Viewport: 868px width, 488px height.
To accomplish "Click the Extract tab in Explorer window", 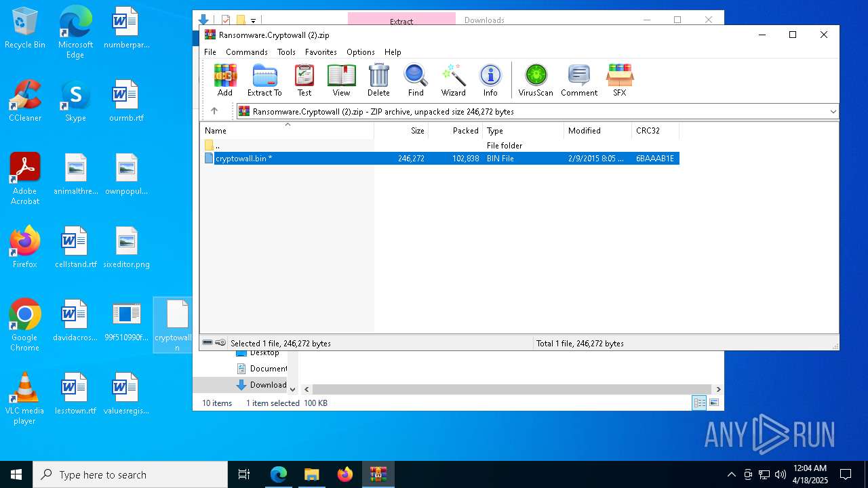I will [x=401, y=20].
